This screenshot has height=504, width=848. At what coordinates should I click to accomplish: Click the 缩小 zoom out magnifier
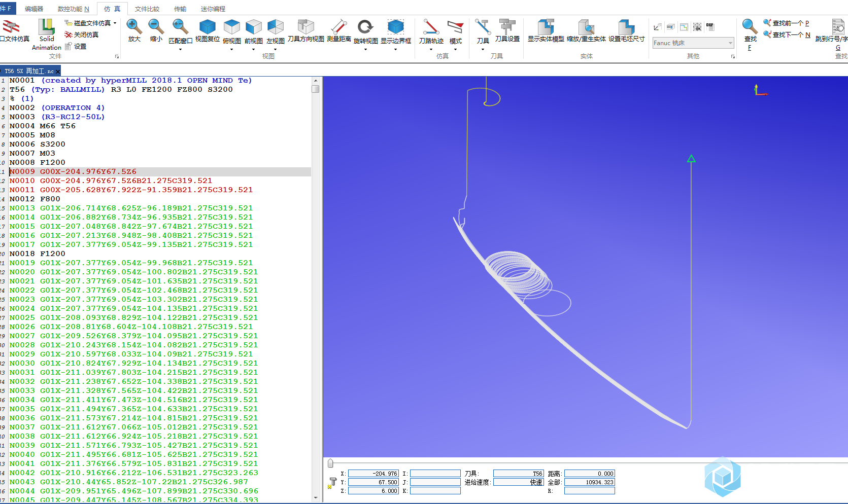pyautogui.click(x=156, y=26)
